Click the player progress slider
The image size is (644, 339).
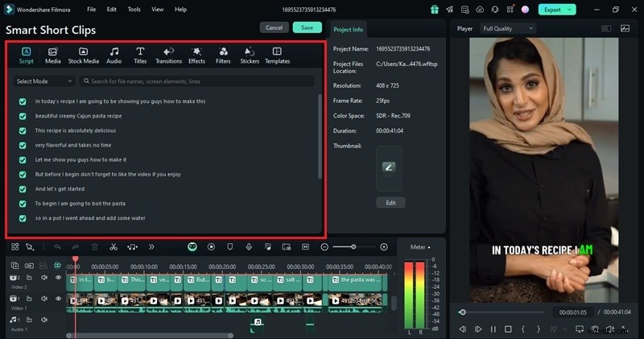click(502, 312)
